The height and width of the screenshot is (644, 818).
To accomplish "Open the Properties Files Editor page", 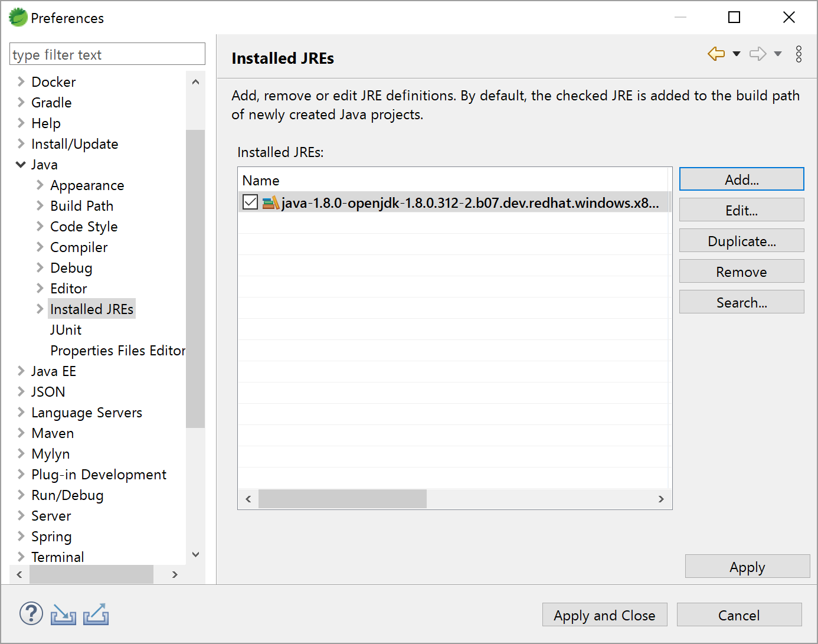I will point(117,351).
